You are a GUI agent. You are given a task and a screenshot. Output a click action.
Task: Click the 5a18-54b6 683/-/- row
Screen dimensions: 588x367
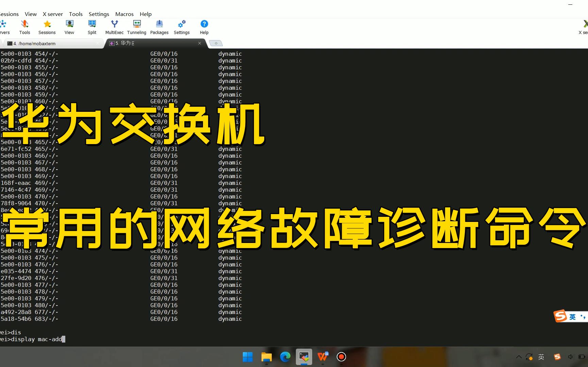click(121, 319)
